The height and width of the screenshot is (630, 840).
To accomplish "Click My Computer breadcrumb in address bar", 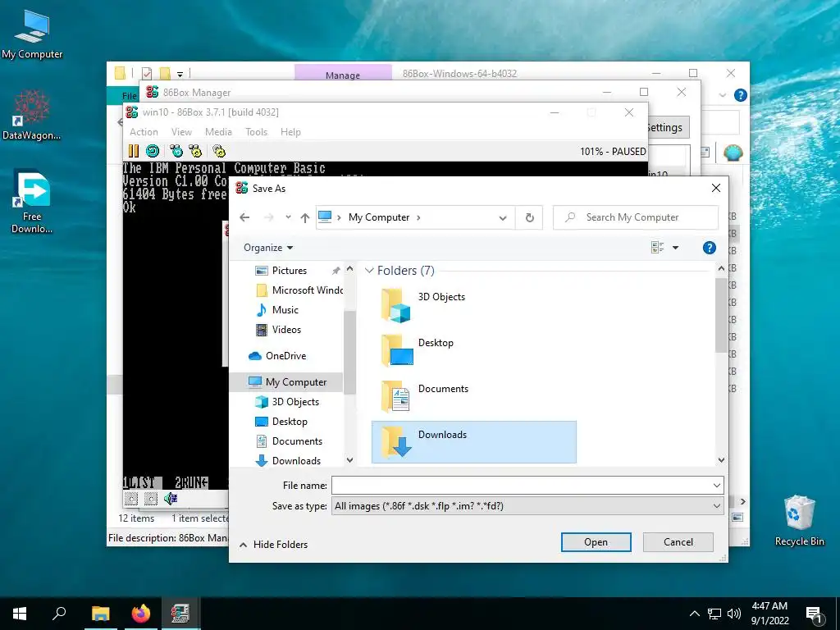I will coord(379,217).
